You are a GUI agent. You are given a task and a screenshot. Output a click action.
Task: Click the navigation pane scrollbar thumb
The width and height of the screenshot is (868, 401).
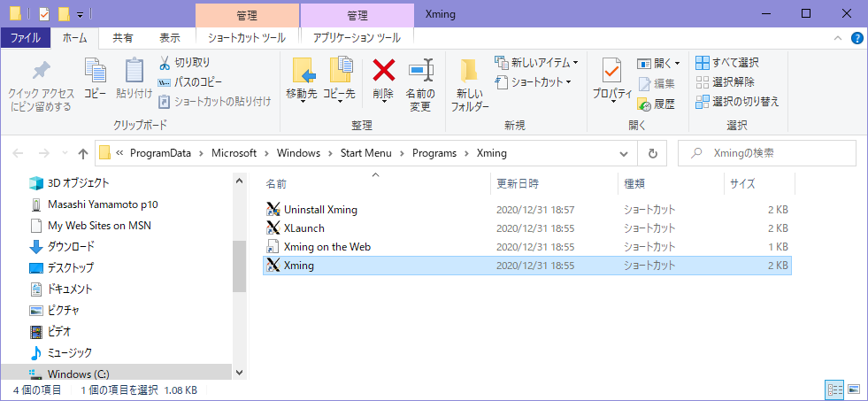[239, 266]
